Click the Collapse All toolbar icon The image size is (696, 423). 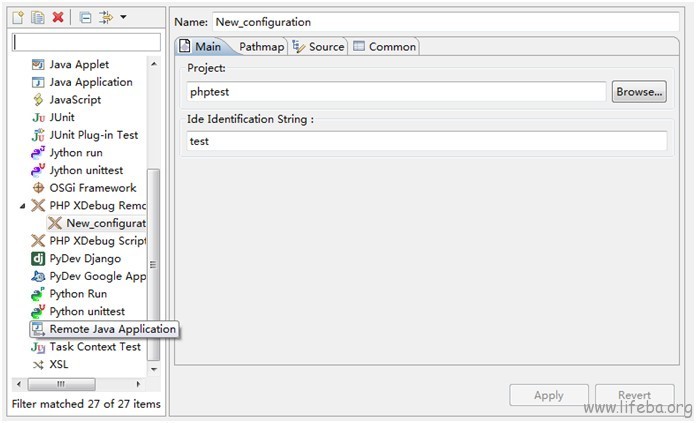[x=85, y=17]
